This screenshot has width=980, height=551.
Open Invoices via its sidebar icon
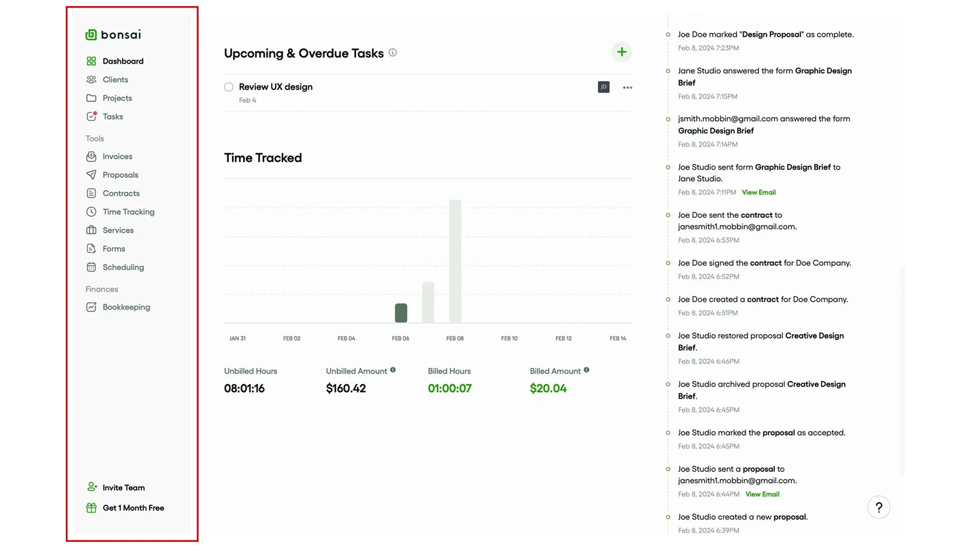pyautogui.click(x=91, y=157)
